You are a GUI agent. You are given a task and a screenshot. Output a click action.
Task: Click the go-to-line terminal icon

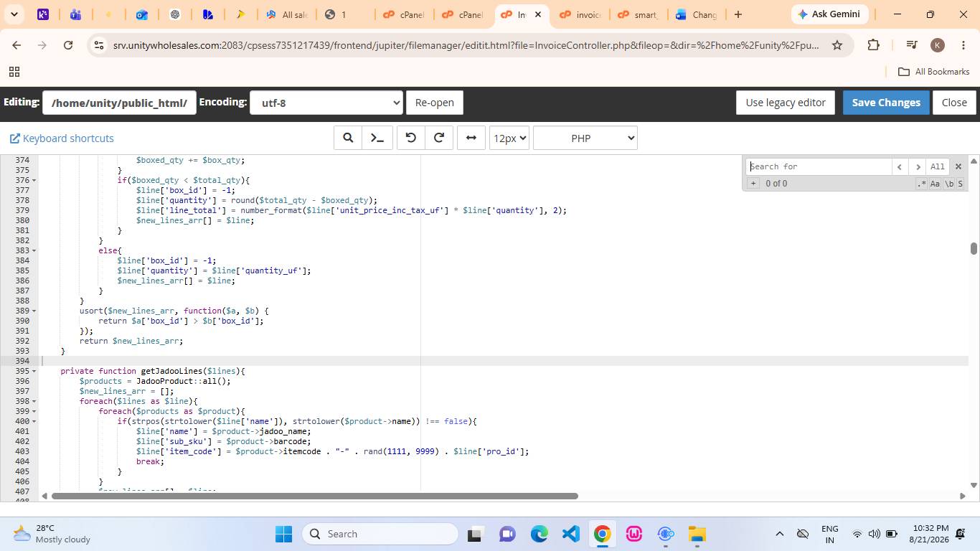tap(377, 138)
